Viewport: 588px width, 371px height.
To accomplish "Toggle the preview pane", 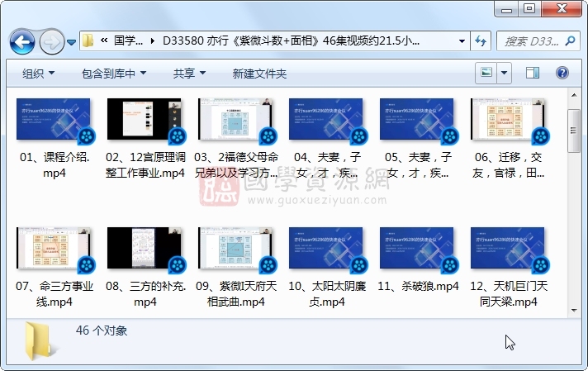I will [x=533, y=73].
